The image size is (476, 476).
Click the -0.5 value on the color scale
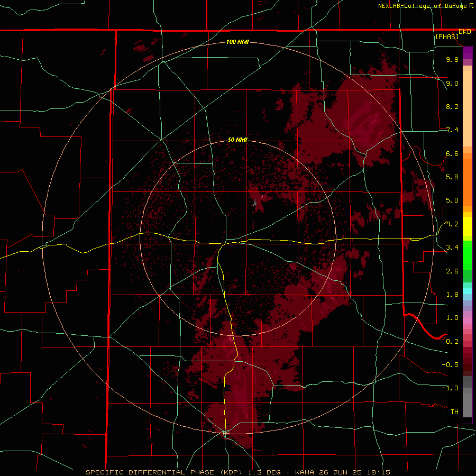point(450,365)
